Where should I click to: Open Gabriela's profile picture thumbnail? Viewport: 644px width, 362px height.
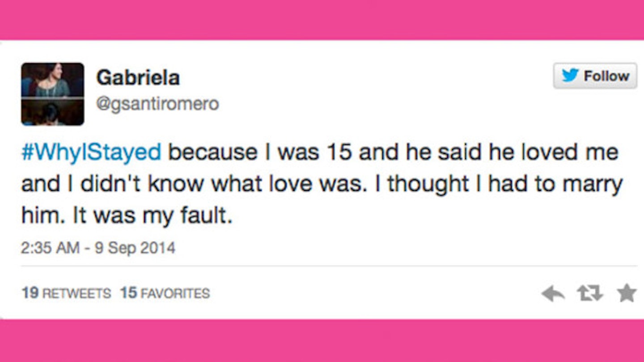pos(52,94)
